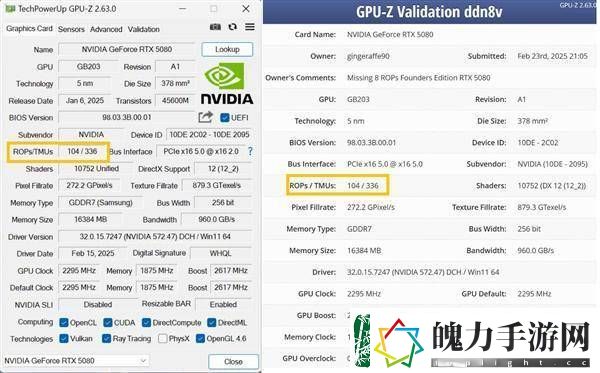
Task: Click the screenshot camera icon
Action: [215, 27]
